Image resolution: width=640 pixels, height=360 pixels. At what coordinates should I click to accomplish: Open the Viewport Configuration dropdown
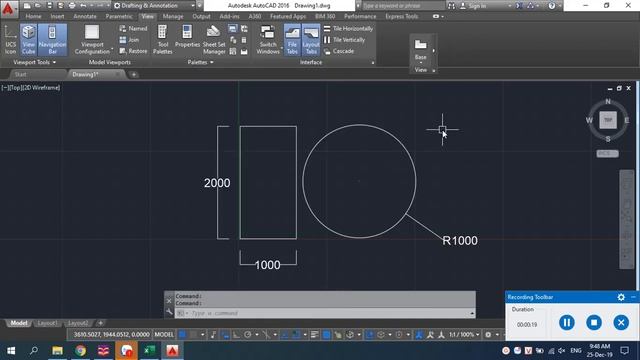coord(92,40)
